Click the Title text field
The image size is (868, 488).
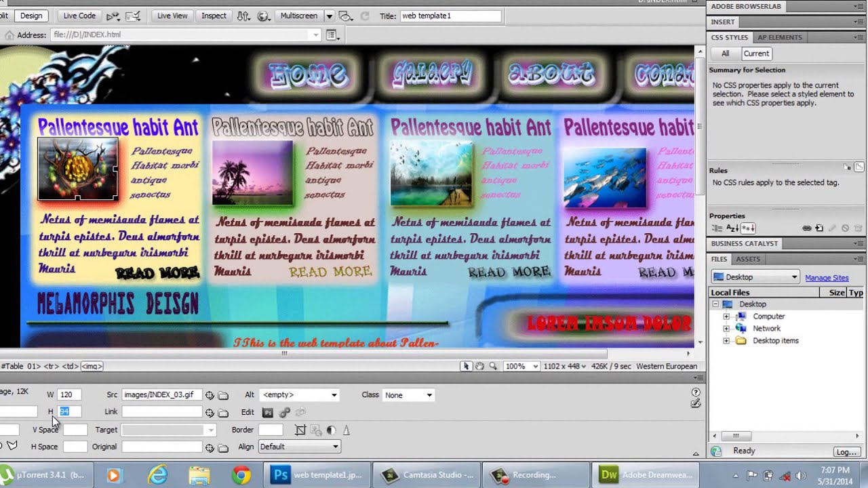[x=451, y=16]
